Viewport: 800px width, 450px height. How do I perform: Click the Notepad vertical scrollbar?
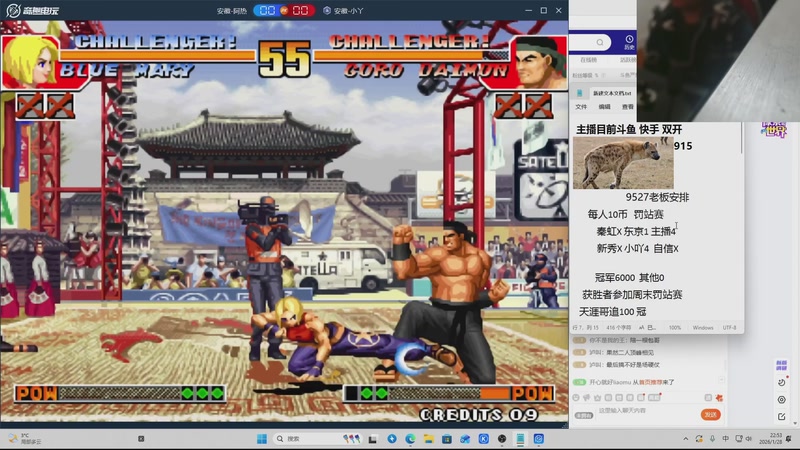(741, 138)
